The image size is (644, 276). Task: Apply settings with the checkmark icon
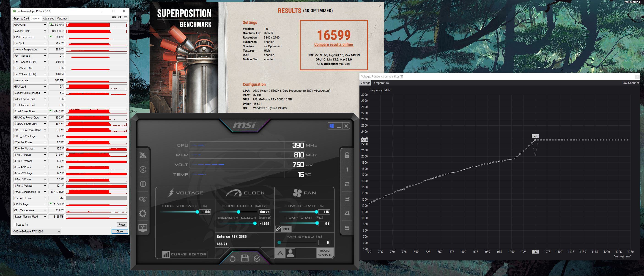click(x=257, y=259)
